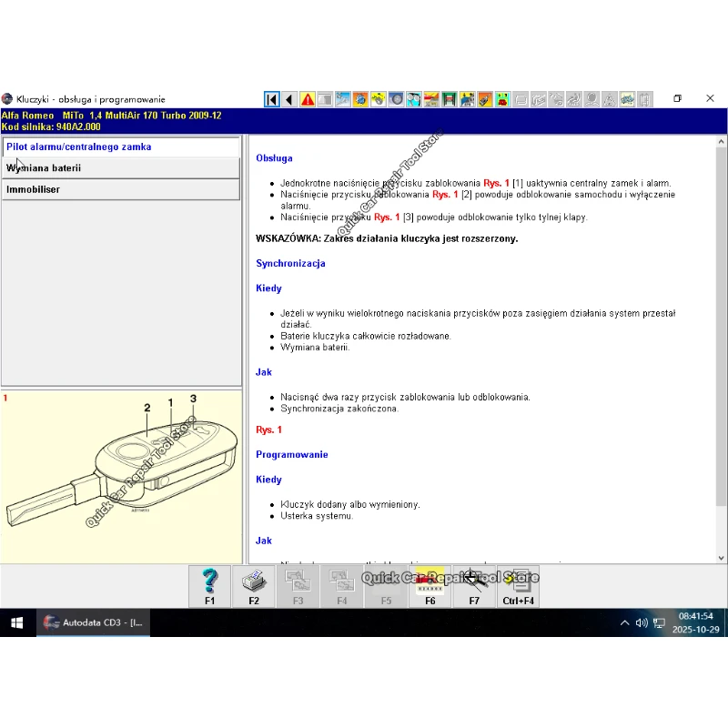Click standalone Rys. 1 link above Programowanie
The image size is (728, 728).
268,430
